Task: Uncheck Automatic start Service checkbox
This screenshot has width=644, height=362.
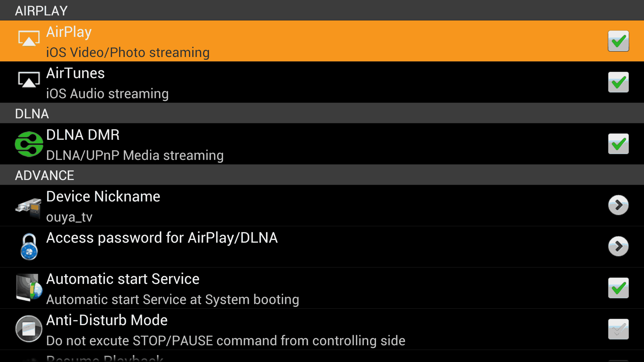Action: (x=618, y=288)
